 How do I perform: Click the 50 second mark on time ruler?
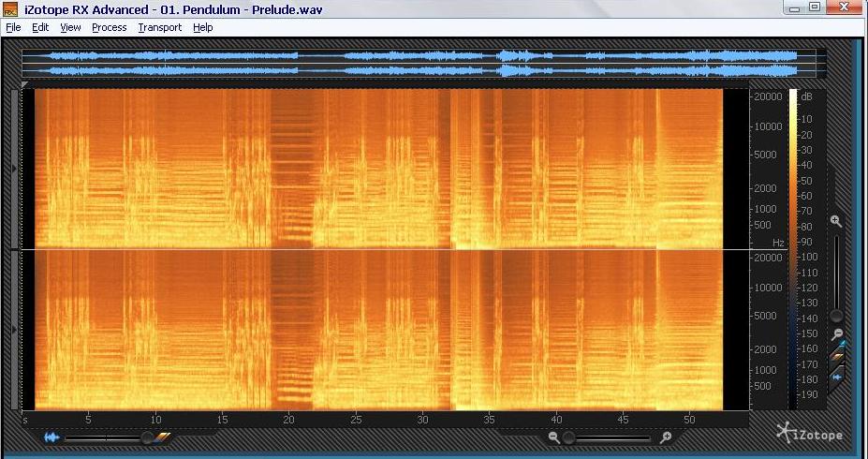click(x=689, y=420)
